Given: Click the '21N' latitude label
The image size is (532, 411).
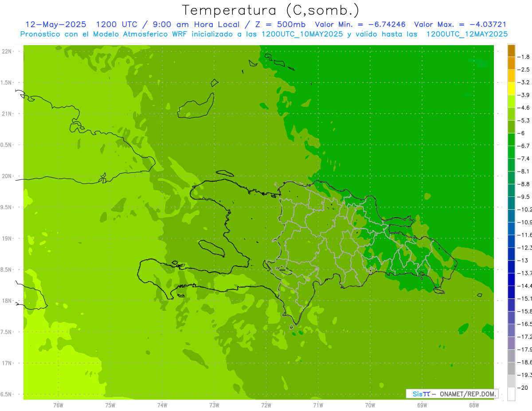Looking at the screenshot, I should click(x=7, y=114).
